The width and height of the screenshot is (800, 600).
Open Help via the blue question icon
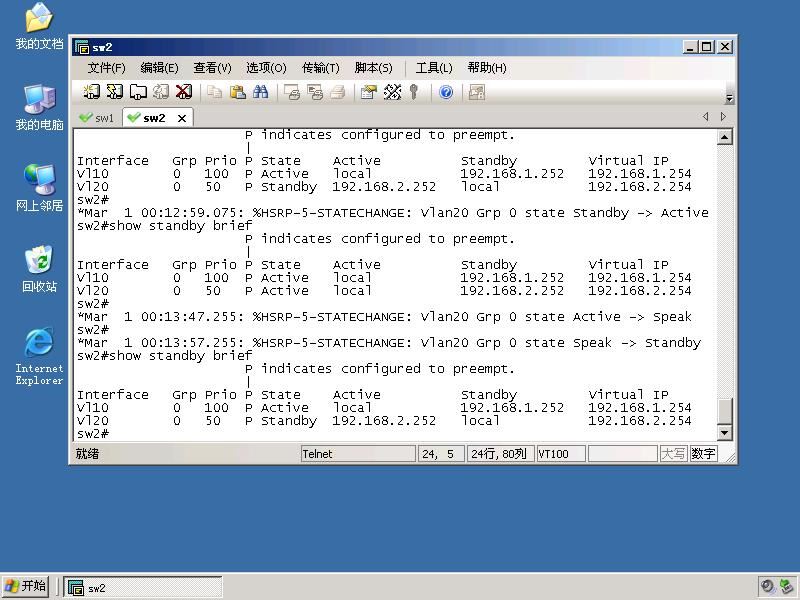coord(446,92)
